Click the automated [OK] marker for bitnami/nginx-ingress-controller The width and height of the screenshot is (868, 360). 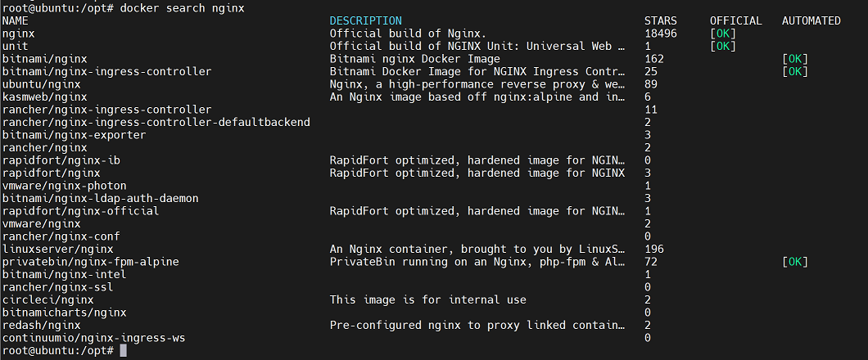tap(794, 71)
